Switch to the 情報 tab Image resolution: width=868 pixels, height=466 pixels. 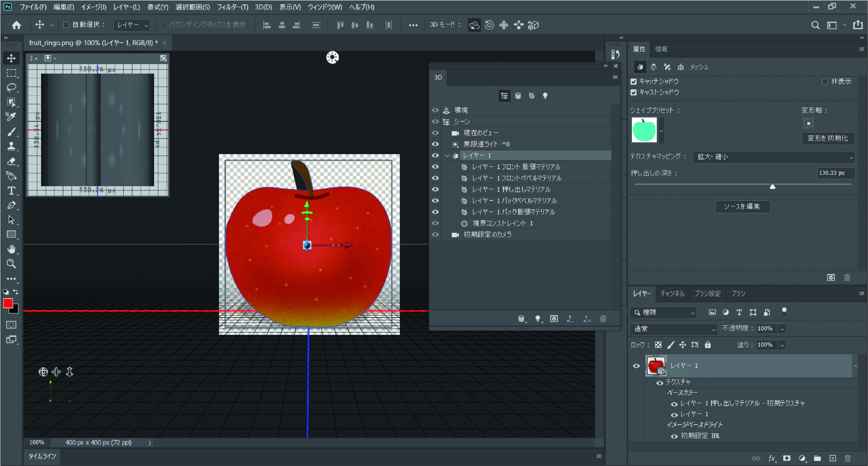(661, 49)
